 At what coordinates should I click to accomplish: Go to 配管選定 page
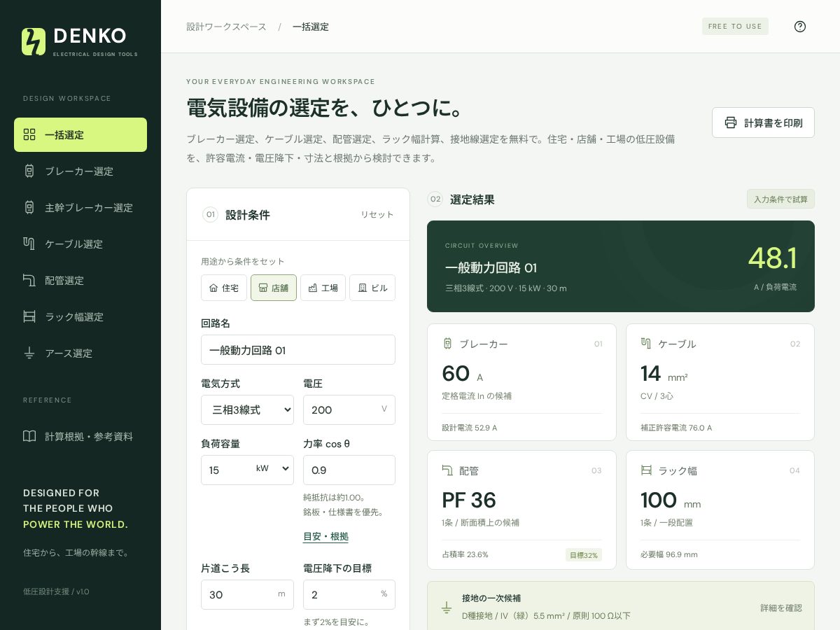point(80,280)
